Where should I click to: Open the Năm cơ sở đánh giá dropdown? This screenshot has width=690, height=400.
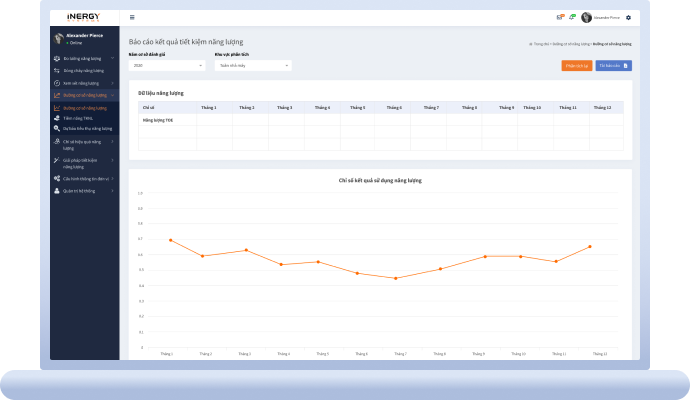[167, 65]
